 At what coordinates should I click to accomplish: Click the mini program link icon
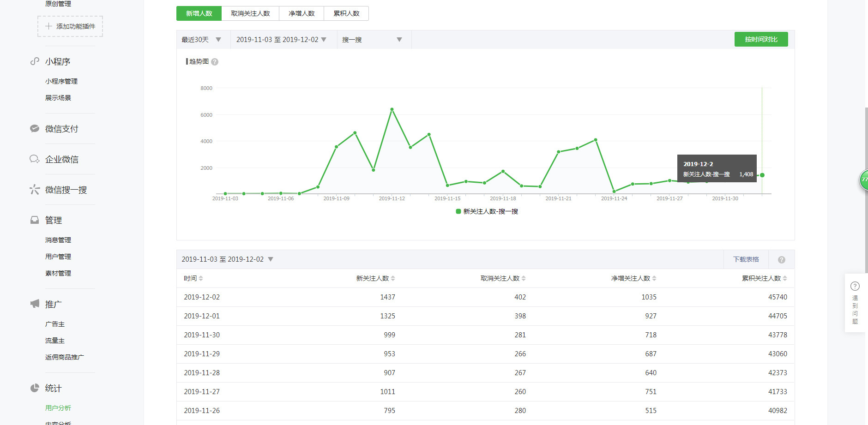[x=35, y=61]
